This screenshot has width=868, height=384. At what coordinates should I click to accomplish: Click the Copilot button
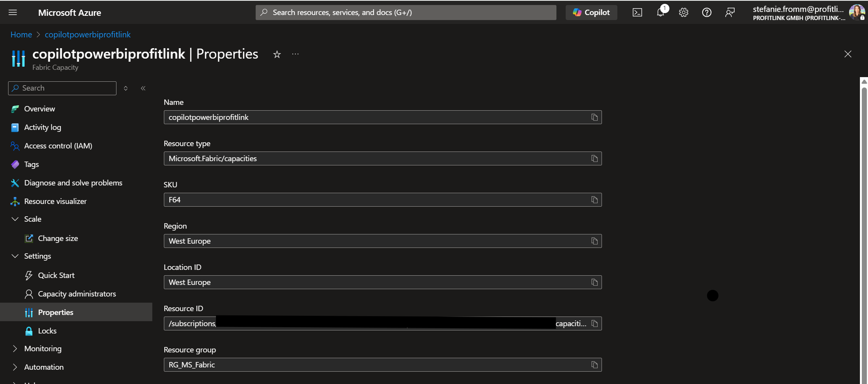(x=591, y=12)
